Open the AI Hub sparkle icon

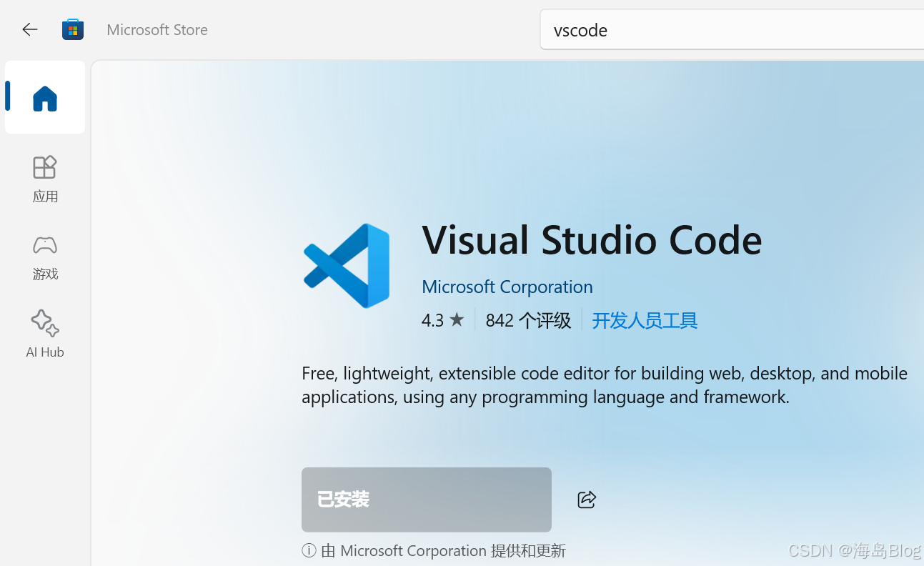(x=44, y=323)
